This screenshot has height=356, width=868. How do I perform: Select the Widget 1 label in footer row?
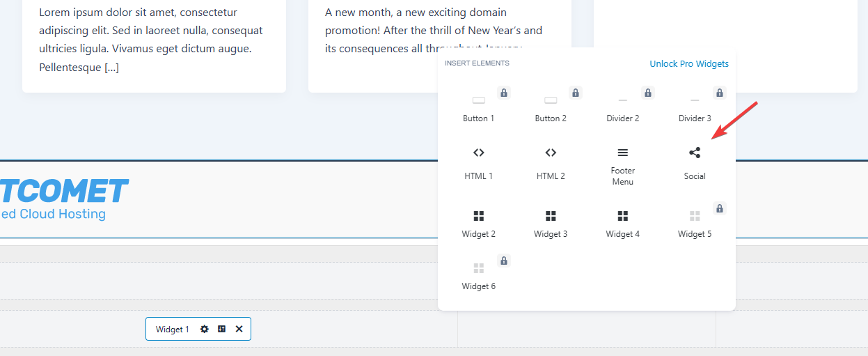pyautogui.click(x=172, y=330)
